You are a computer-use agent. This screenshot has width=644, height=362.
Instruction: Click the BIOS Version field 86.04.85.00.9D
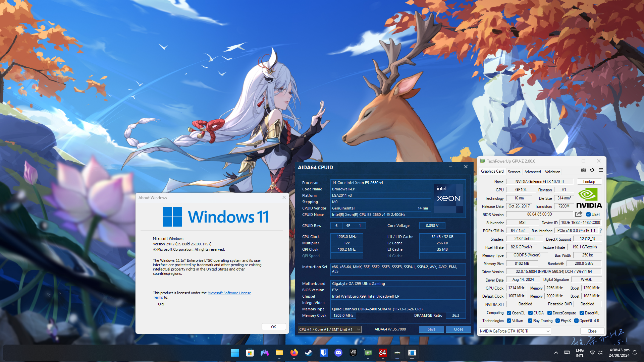click(539, 214)
